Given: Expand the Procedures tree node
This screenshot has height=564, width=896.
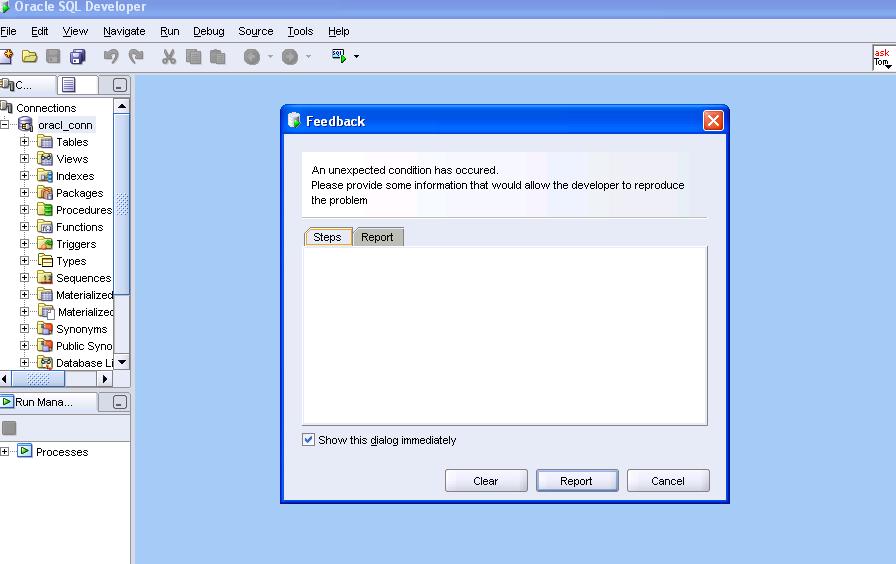Looking at the screenshot, I should [25, 210].
